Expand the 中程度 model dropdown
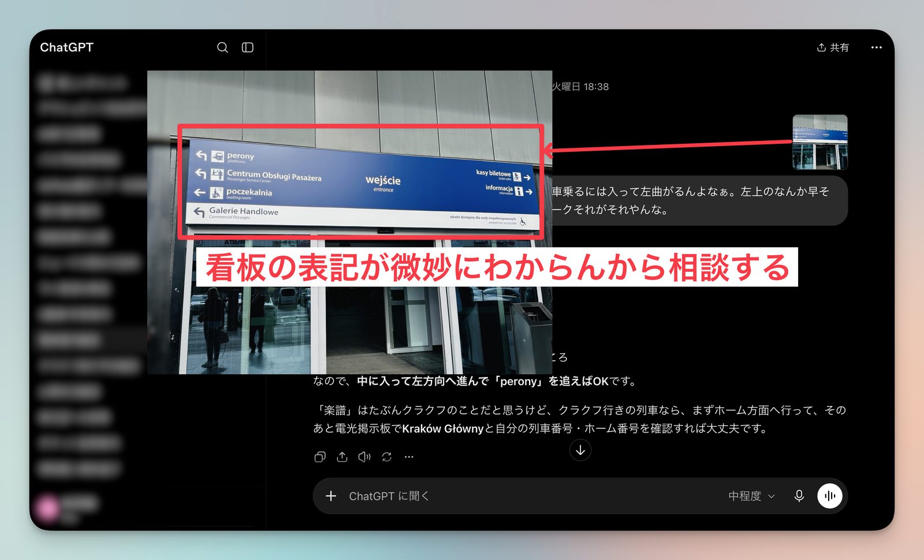924x560 pixels. (751, 496)
